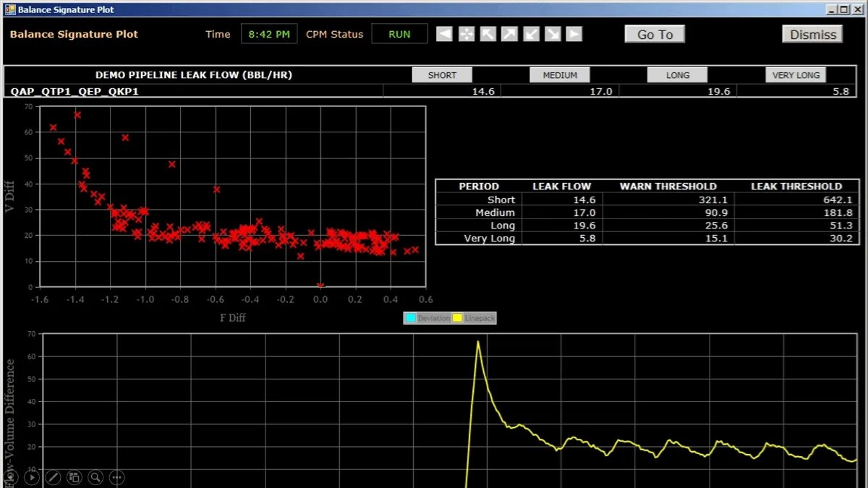Click the yellow Linepack color swatch

pyautogui.click(x=456, y=317)
